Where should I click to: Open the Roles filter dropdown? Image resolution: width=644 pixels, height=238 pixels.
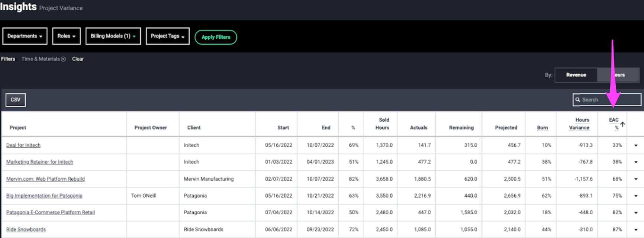67,36
